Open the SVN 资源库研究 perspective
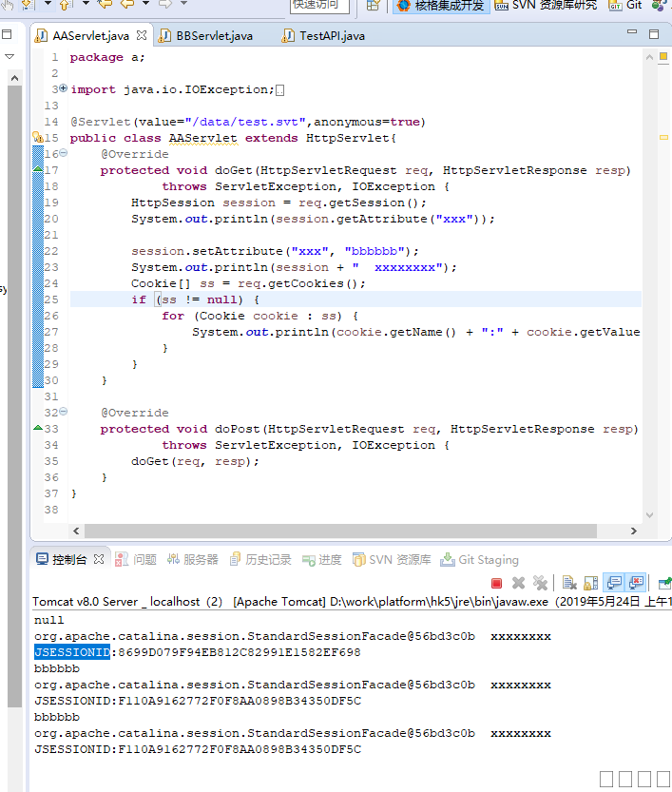672x792 pixels. pyautogui.click(x=546, y=6)
